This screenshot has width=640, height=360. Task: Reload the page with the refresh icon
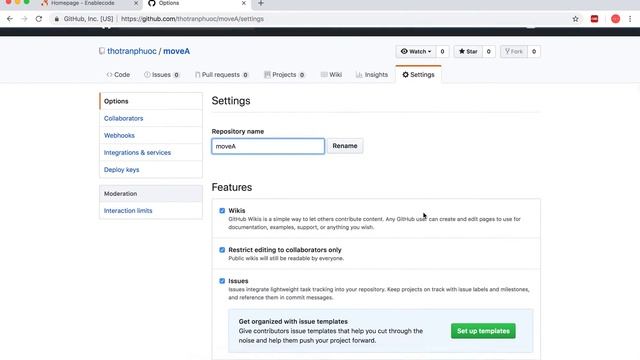[x=39, y=19]
